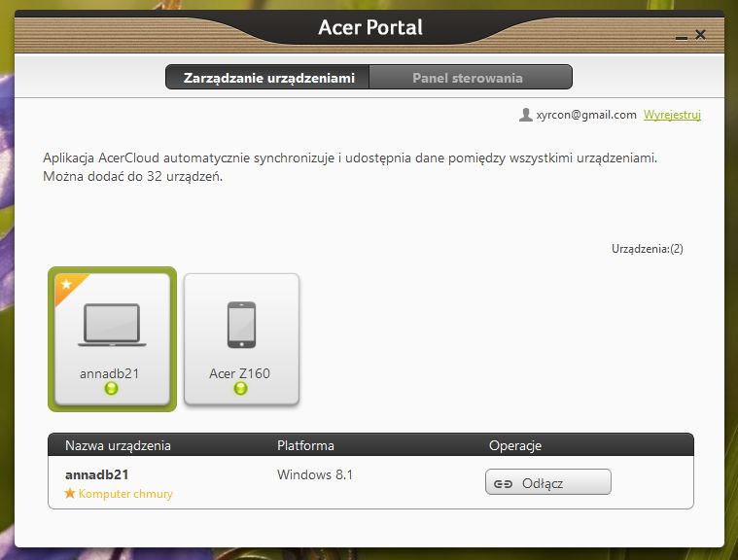This screenshot has width=738, height=560.
Task: Click the star icon beside Komputer chmury
Action: pos(70,493)
